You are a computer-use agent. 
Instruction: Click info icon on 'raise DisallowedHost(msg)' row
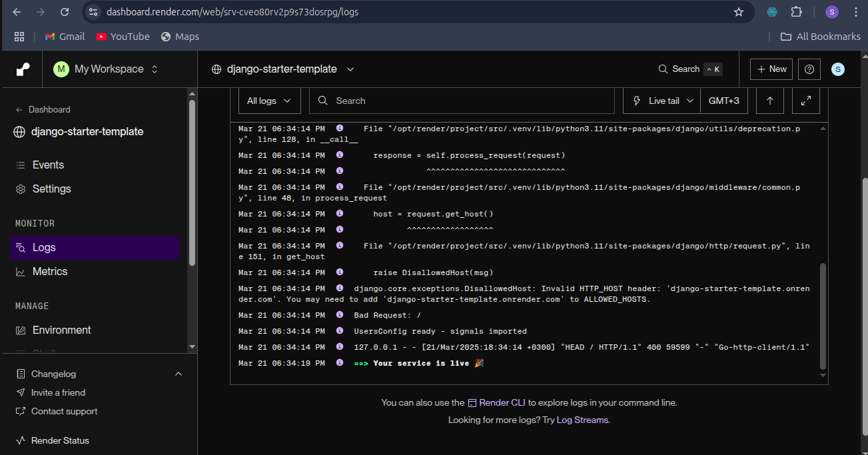click(340, 272)
